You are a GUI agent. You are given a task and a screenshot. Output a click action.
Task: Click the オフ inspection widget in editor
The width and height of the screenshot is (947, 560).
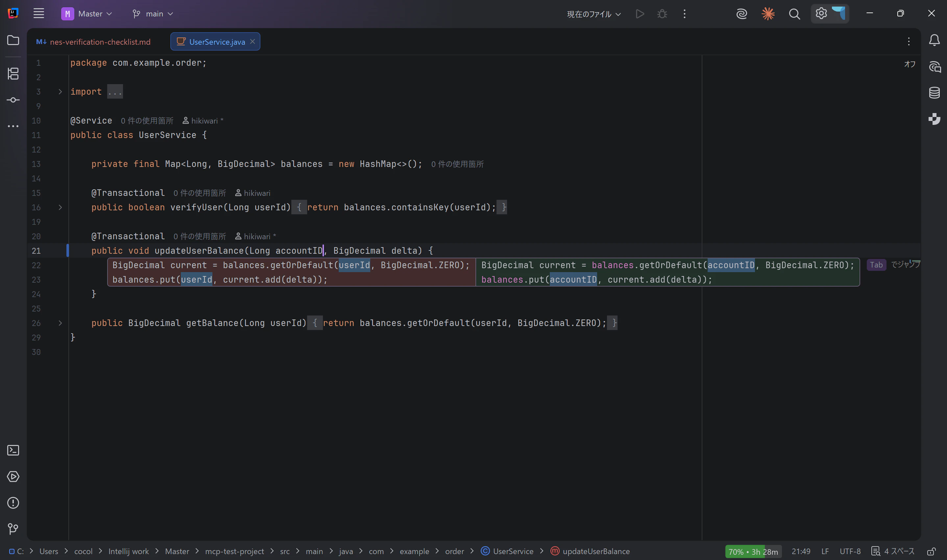pyautogui.click(x=910, y=64)
